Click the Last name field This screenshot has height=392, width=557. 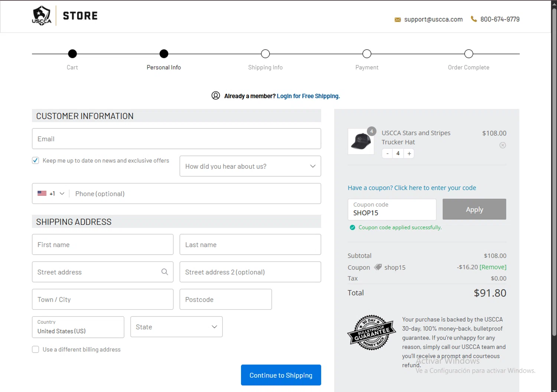pyautogui.click(x=250, y=244)
